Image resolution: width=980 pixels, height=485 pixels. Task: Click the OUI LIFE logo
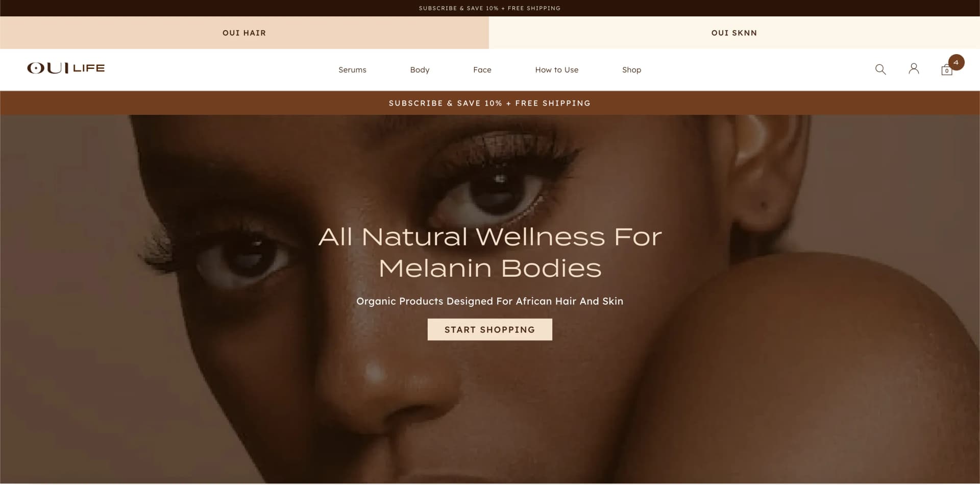pos(66,68)
